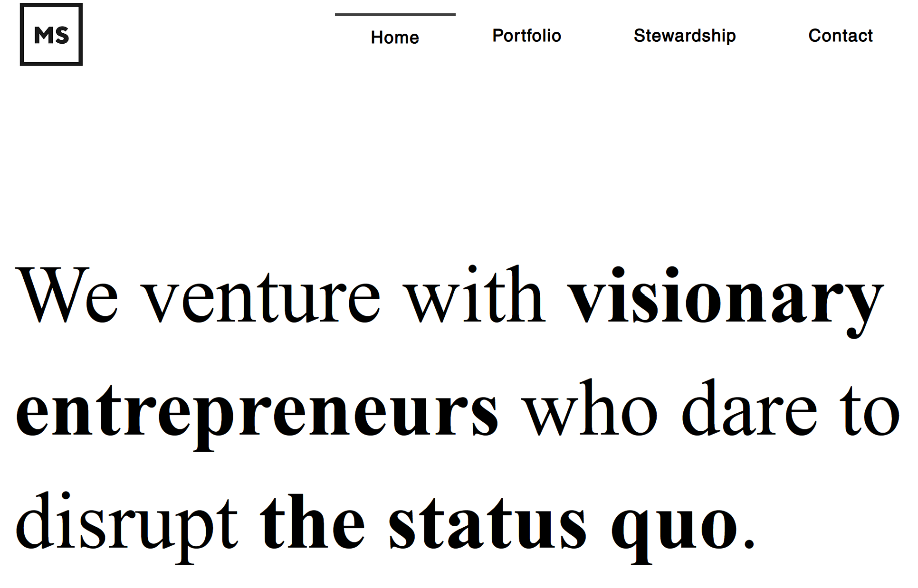The width and height of the screenshot is (918, 588).
Task: Open the Portfolio page
Action: (x=526, y=36)
